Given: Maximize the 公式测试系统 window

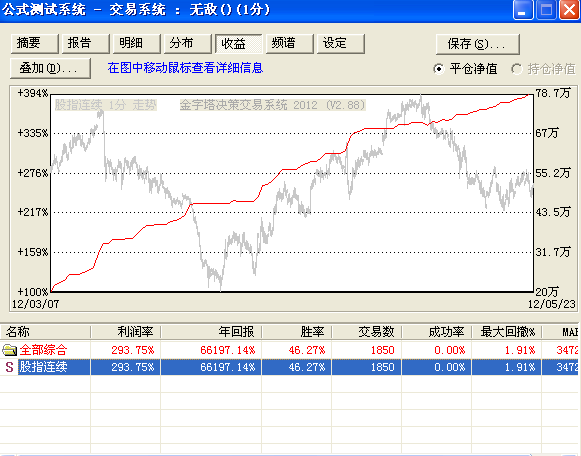Looking at the screenshot, I should [546, 10].
